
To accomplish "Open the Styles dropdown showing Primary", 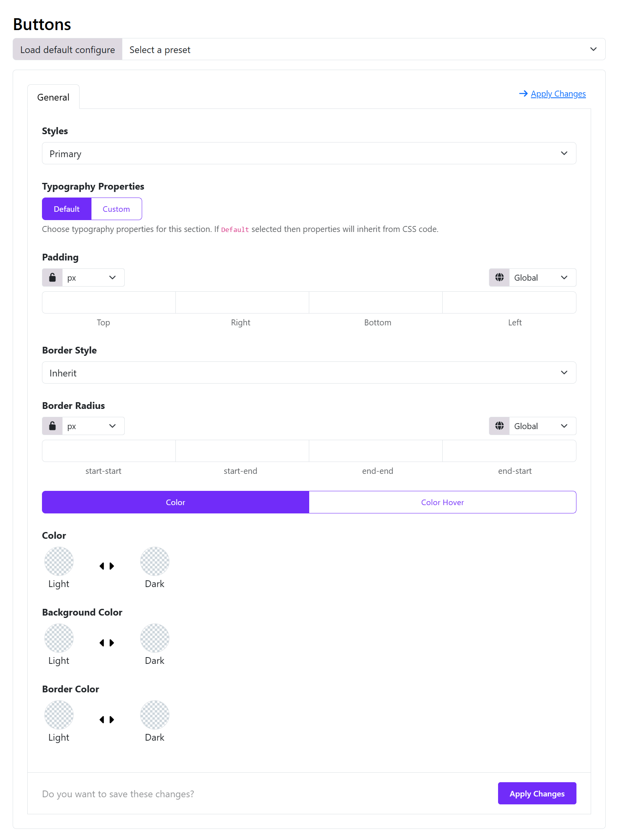I will (309, 153).
